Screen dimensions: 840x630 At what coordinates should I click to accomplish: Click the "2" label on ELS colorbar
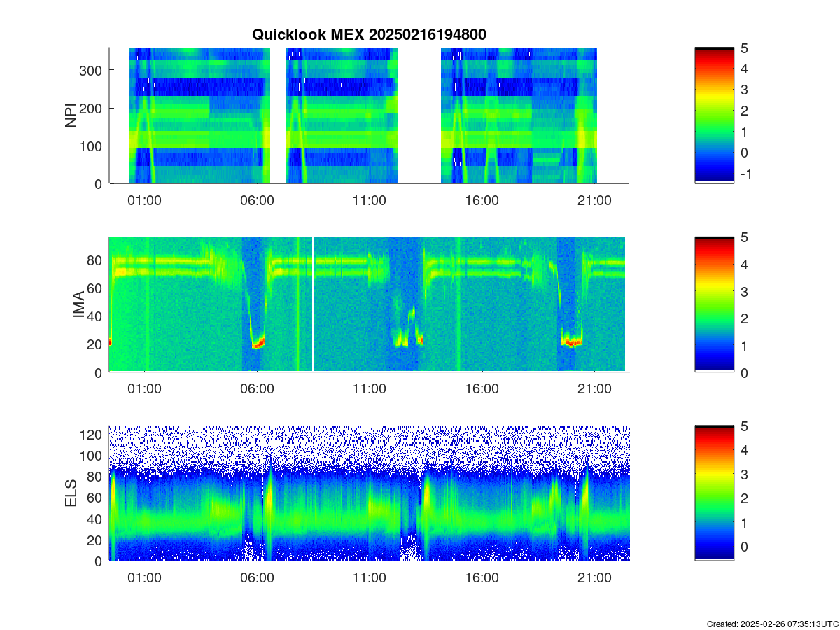(745, 498)
